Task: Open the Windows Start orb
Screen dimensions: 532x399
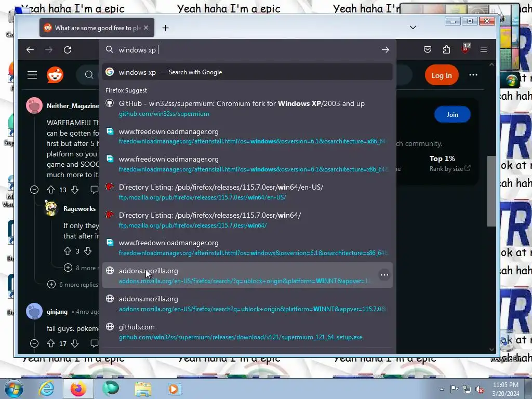Action: tap(14, 389)
